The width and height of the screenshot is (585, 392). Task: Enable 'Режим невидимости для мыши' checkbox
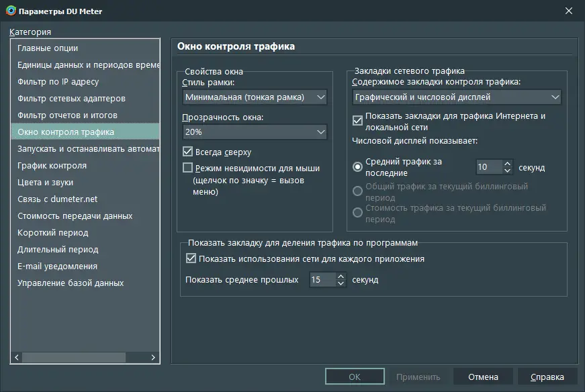point(188,168)
